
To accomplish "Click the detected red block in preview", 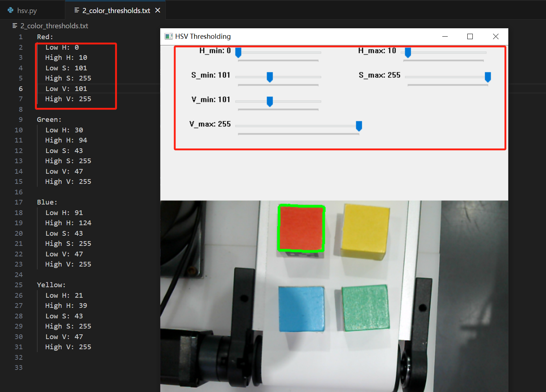I will tap(301, 228).
